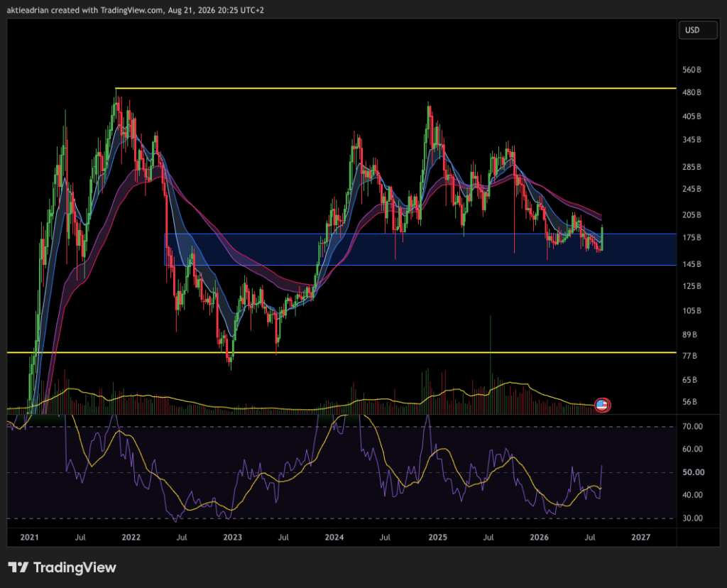
Task: Click the 77 B price axis label
Action: (689, 356)
